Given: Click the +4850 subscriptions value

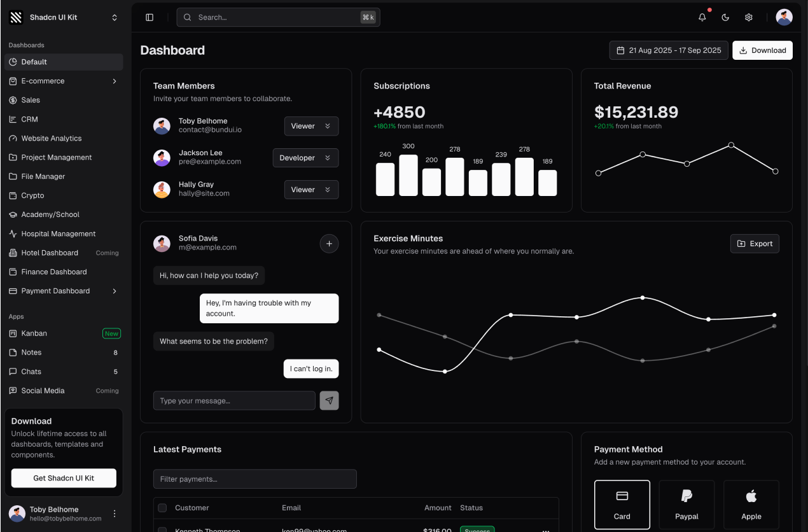Looking at the screenshot, I should point(399,113).
